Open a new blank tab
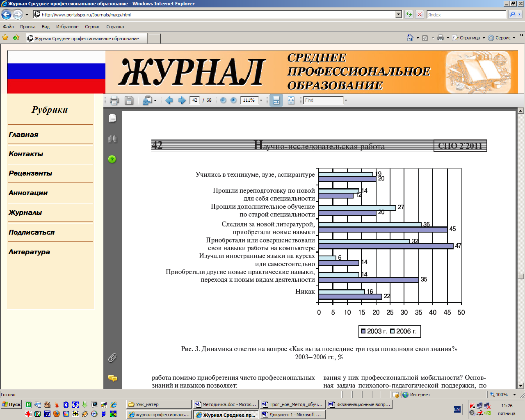525x420 pixels. point(154,39)
